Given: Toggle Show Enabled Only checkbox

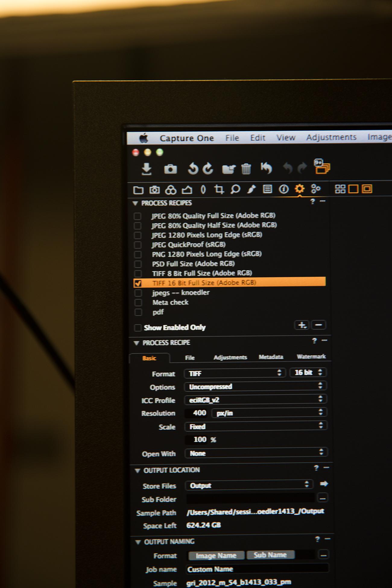Looking at the screenshot, I should pyautogui.click(x=138, y=328).
